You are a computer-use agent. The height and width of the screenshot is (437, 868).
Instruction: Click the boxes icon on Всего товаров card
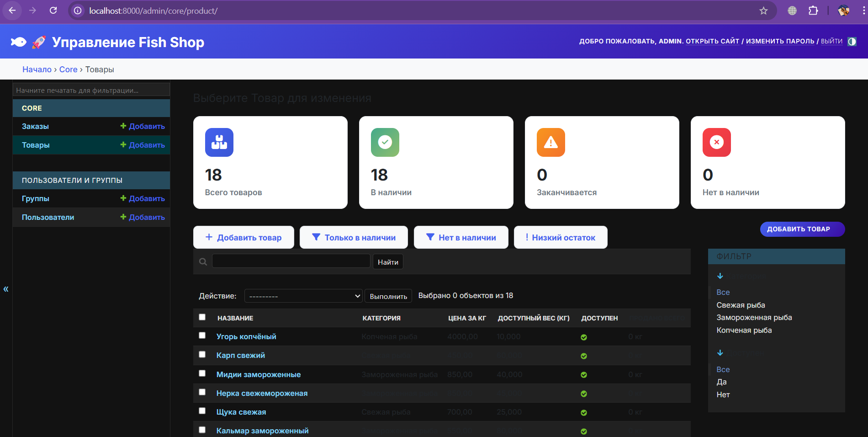point(219,143)
